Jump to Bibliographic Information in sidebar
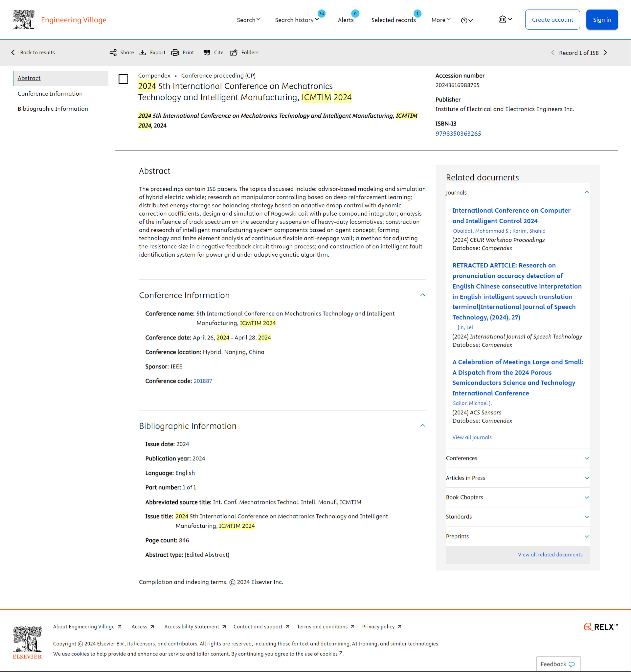 pyautogui.click(x=53, y=109)
